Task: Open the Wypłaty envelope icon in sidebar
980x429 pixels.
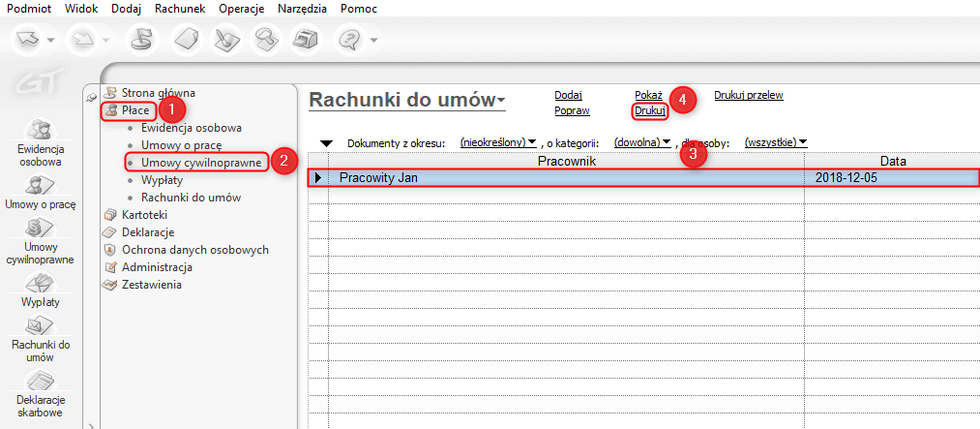Action: point(40,283)
